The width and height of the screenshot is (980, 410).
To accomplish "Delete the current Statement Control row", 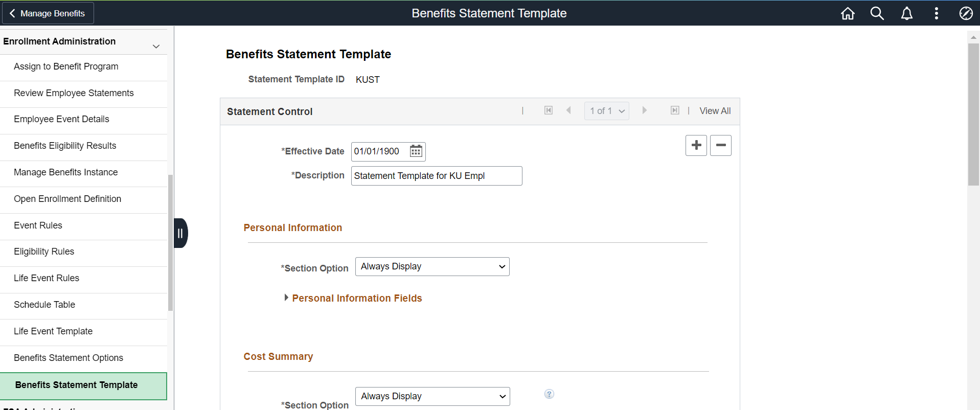I will click(x=721, y=146).
